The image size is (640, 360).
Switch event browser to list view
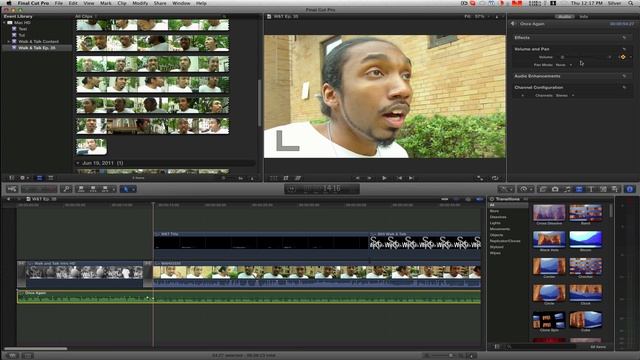click(51, 178)
